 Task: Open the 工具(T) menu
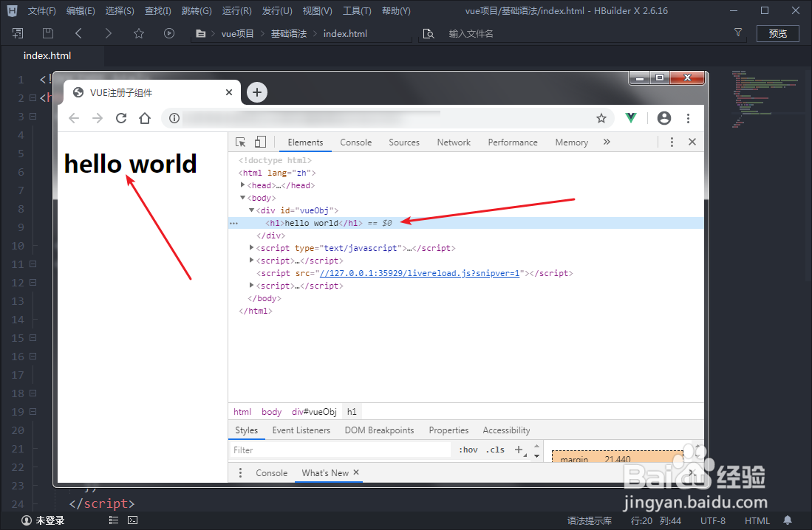(357, 11)
